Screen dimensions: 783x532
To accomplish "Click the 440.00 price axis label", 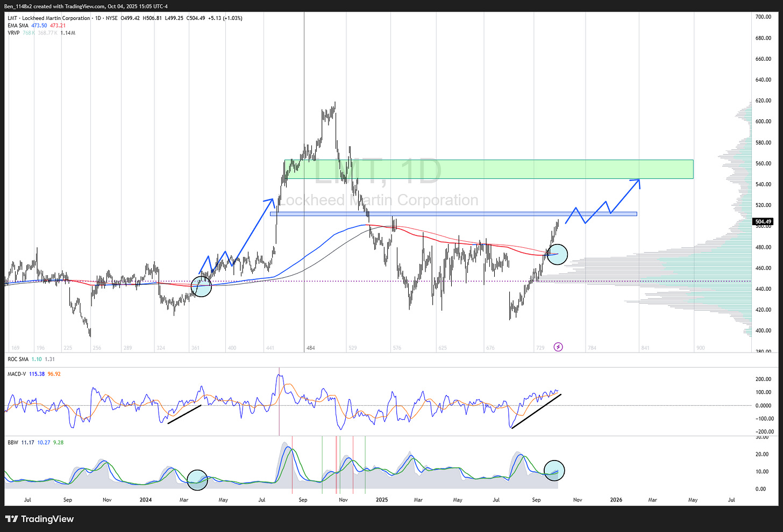I will pos(764,289).
